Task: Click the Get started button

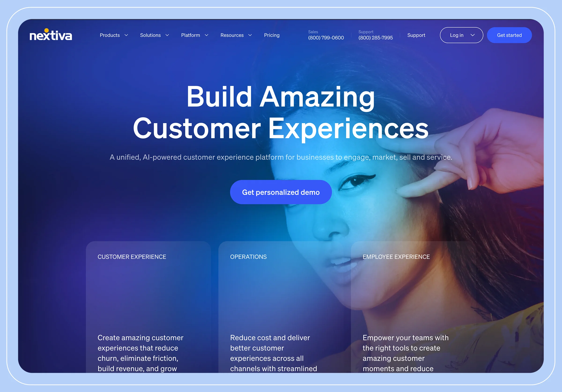Action: [509, 35]
